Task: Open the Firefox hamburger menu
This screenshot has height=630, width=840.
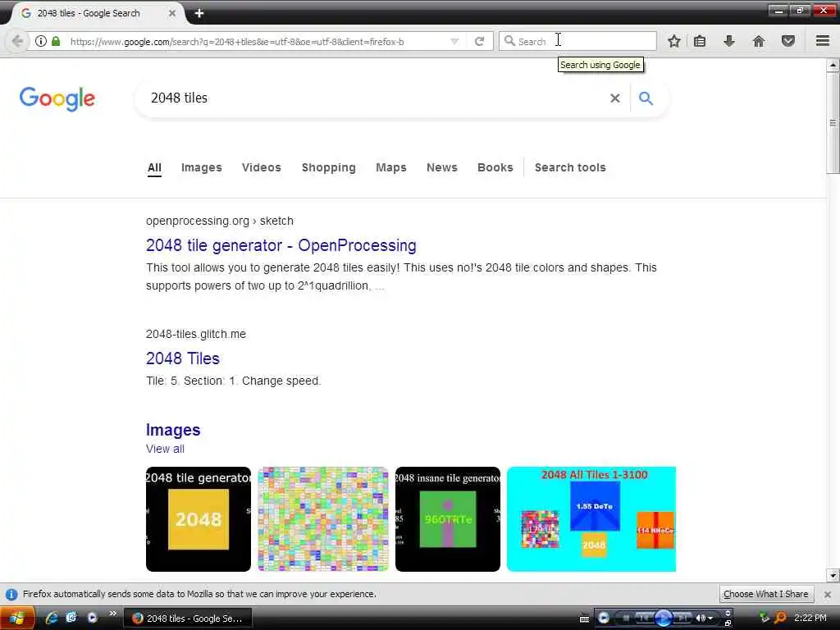Action: (x=823, y=41)
